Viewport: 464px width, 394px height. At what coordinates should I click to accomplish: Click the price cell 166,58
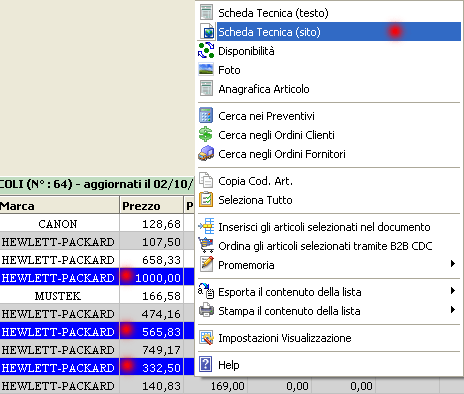pyautogui.click(x=151, y=295)
